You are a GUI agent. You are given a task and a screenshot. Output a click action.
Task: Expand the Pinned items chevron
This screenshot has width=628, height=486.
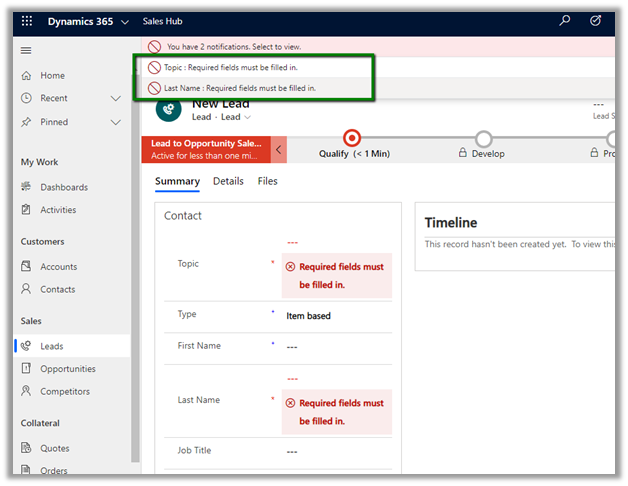[116, 122]
